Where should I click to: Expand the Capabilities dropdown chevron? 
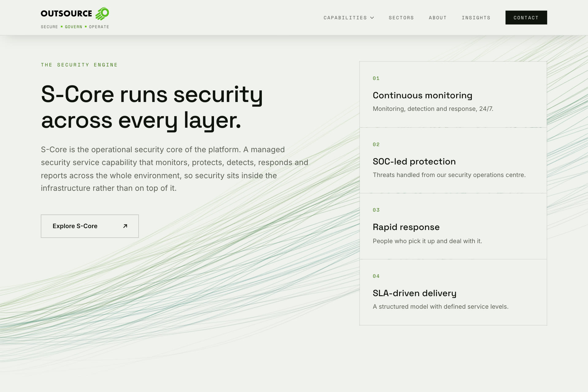372,18
